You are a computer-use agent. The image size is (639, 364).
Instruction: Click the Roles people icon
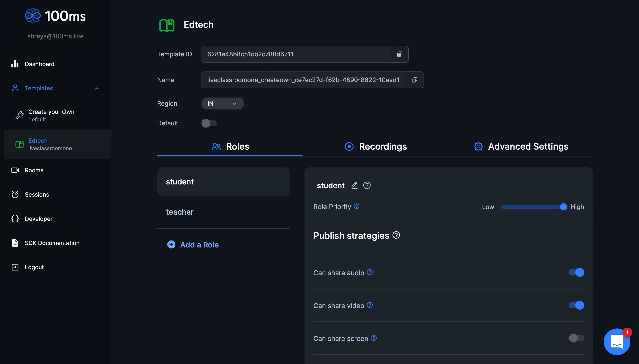(x=216, y=146)
